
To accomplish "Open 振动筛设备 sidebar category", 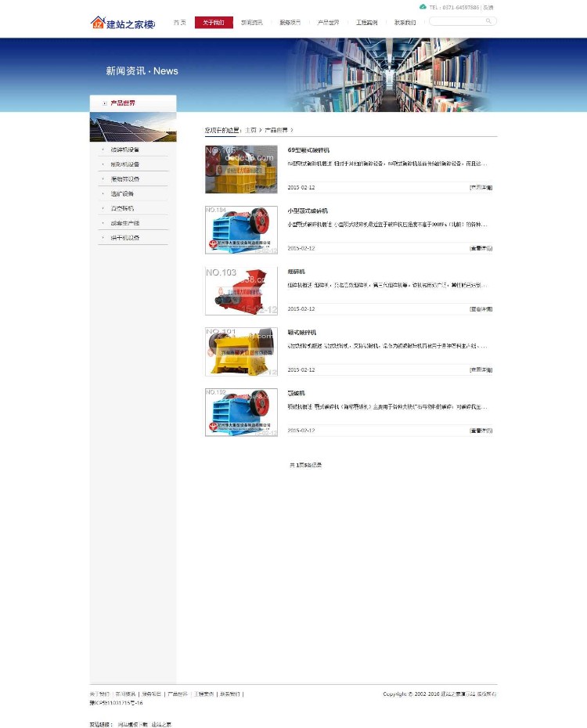I will tap(124, 178).
